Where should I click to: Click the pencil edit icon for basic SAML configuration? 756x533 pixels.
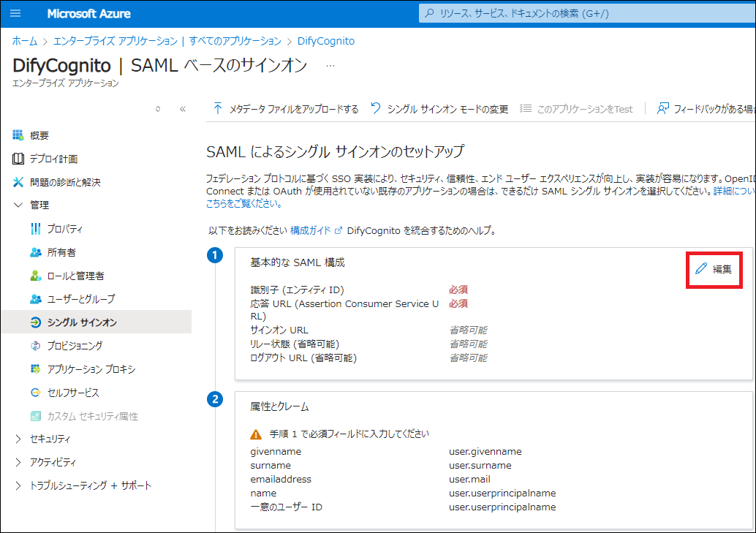[701, 269]
